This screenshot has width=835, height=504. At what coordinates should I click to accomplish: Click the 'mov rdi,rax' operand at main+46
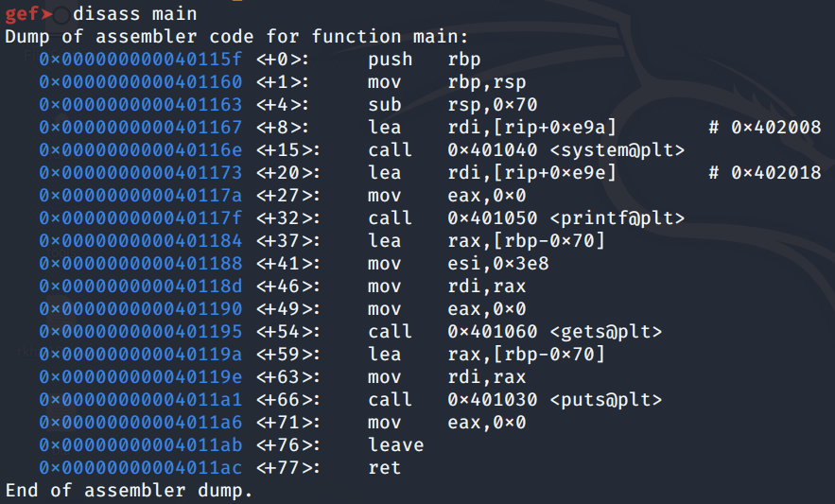486,286
